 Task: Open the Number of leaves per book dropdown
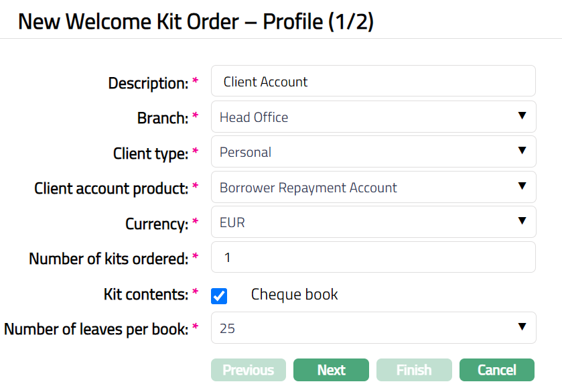(x=373, y=328)
